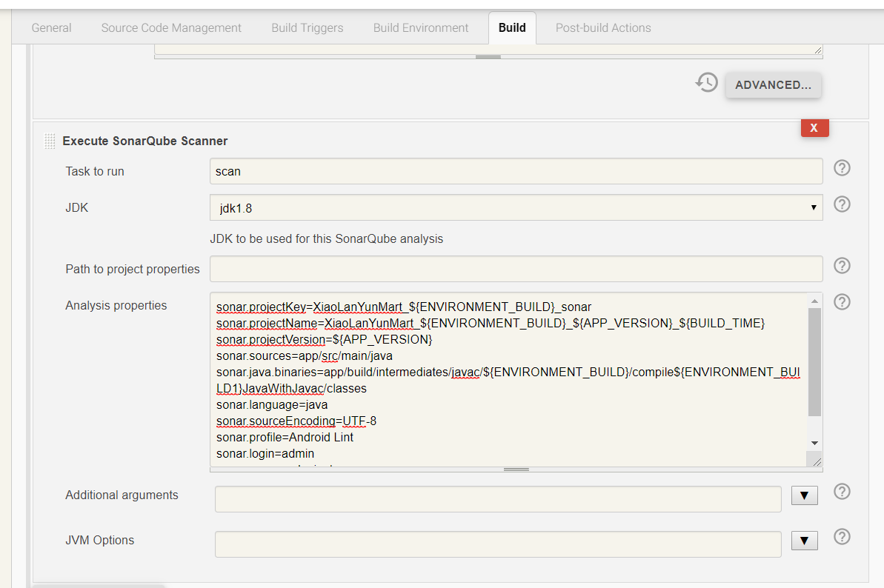The height and width of the screenshot is (588, 884).
Task: Switch to the General tab
Action: pyautogui.click(x=52, y=28)
